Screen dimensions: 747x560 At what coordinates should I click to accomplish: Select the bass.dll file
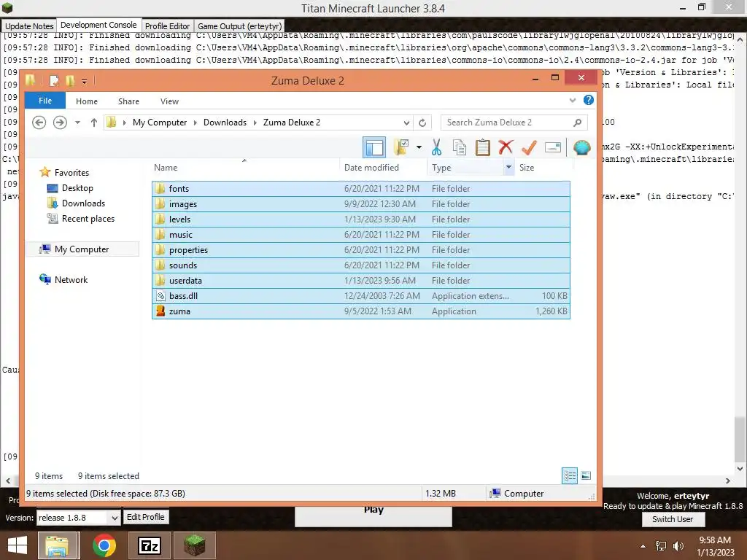[x=360, y=295]
